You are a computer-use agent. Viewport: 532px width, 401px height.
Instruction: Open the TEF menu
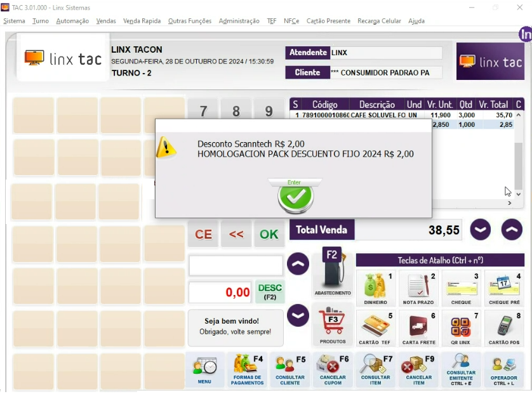click(272, 21)
